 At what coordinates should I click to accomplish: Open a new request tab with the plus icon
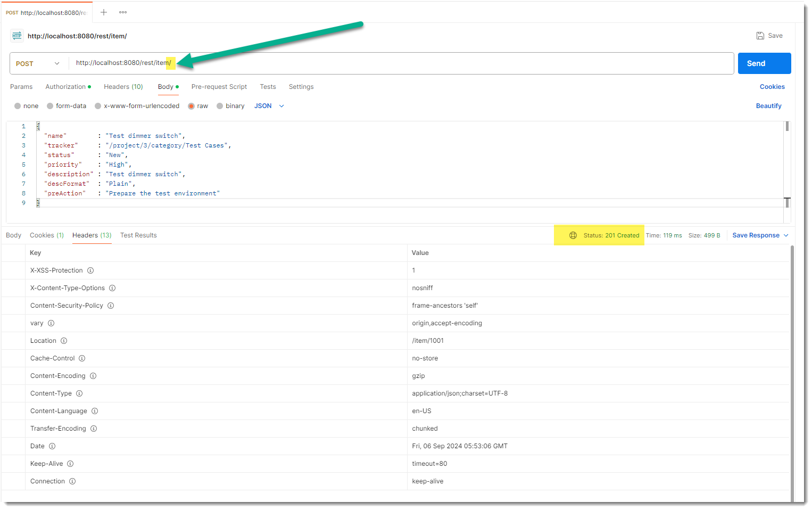pos(103,12)
